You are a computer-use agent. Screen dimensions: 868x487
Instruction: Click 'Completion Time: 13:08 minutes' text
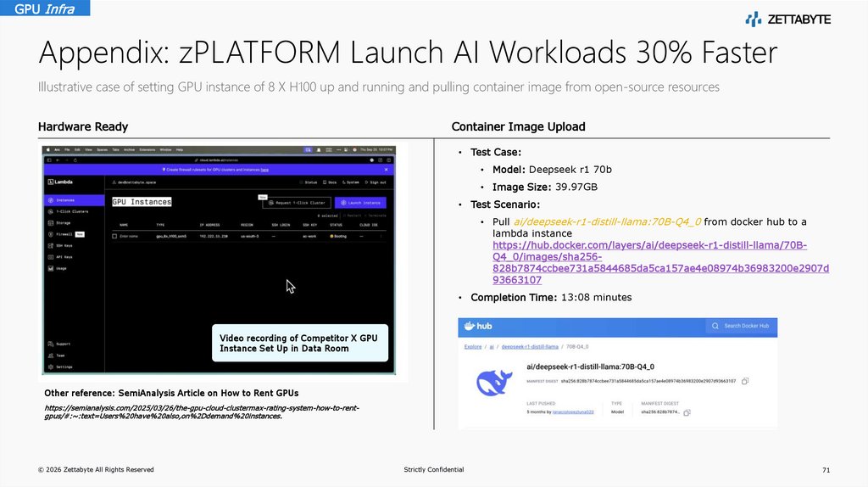[x=551, y=298]
